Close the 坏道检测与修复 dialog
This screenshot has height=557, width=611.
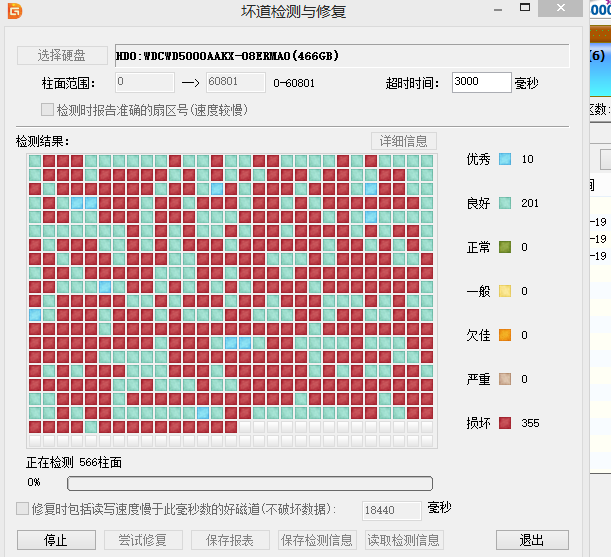tap(560, 8)
